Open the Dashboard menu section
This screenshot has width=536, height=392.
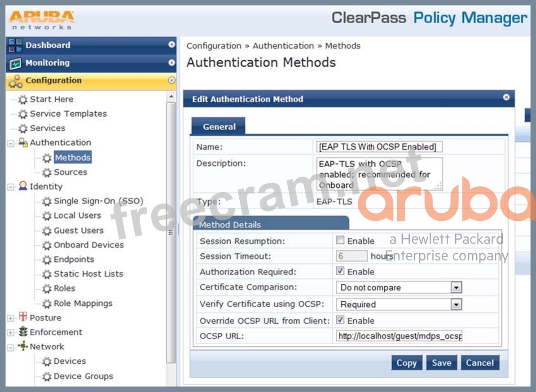(91, 45)
